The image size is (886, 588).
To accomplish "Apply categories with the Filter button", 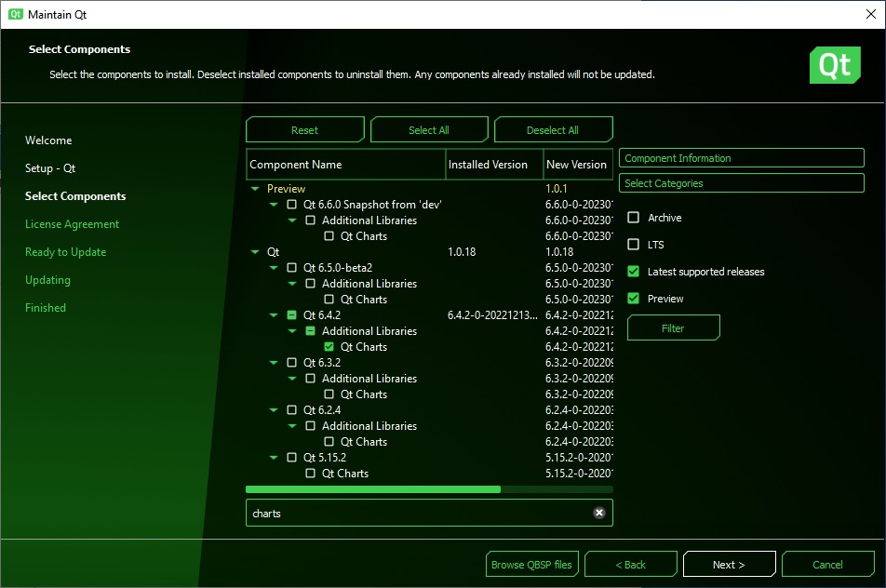I will 673,327.
